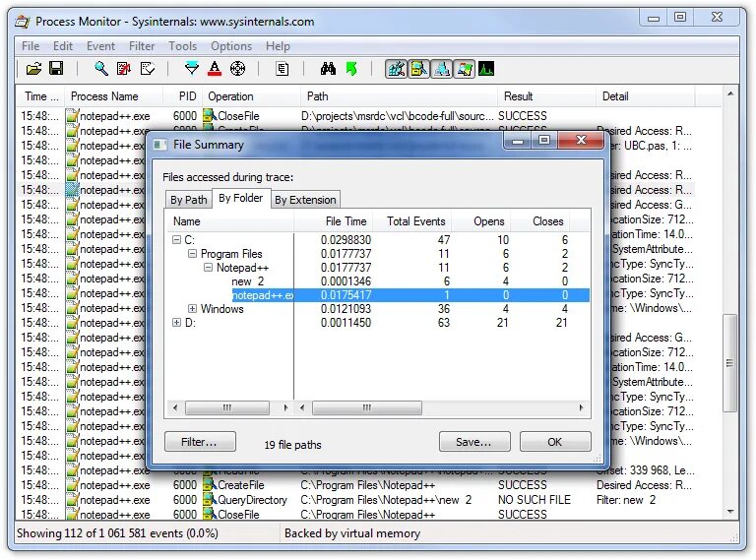
Task: Click the Clear display icon
Action: [148, 69]
